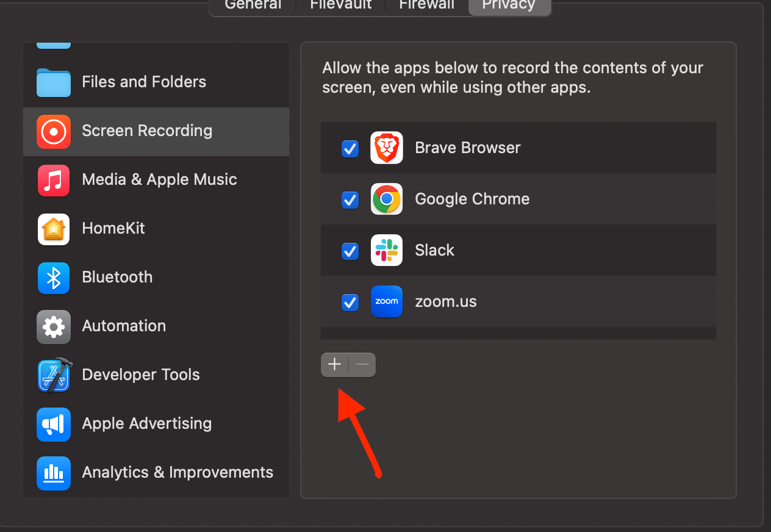Untick the zoom.us checkbox

tap(350, 302)
